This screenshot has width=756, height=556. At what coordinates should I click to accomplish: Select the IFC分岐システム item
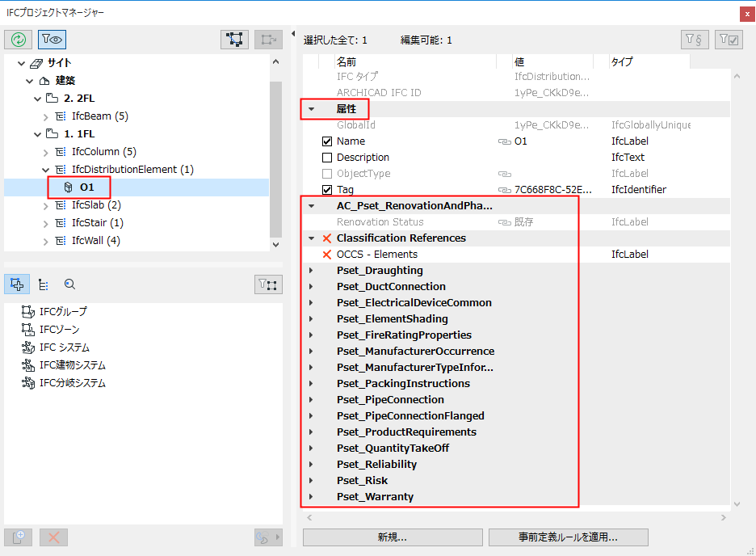[73, 383]
